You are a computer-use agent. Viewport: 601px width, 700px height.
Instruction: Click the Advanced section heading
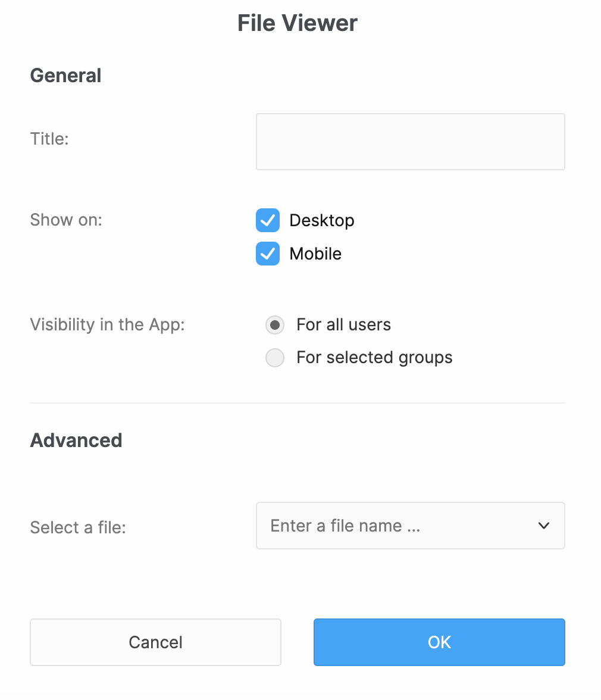pos(76,440)
